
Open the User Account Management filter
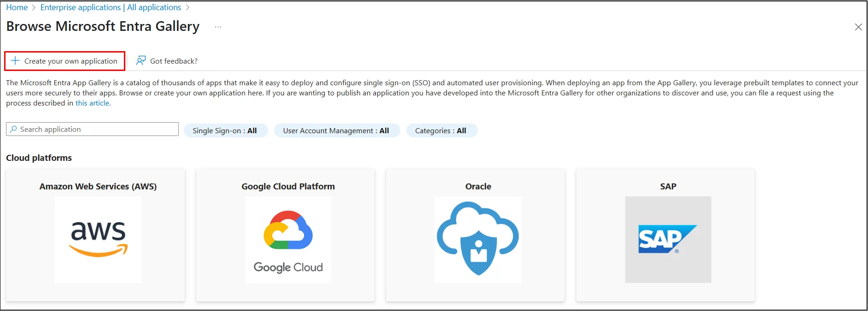336,130
